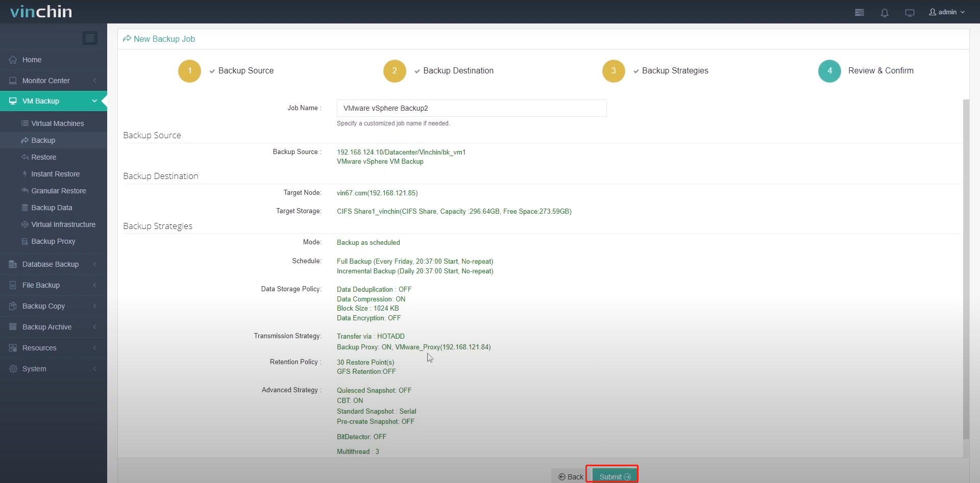Open Instant Restore submenu item
This screenshot has height=483, width=980.
click(54, 174)
